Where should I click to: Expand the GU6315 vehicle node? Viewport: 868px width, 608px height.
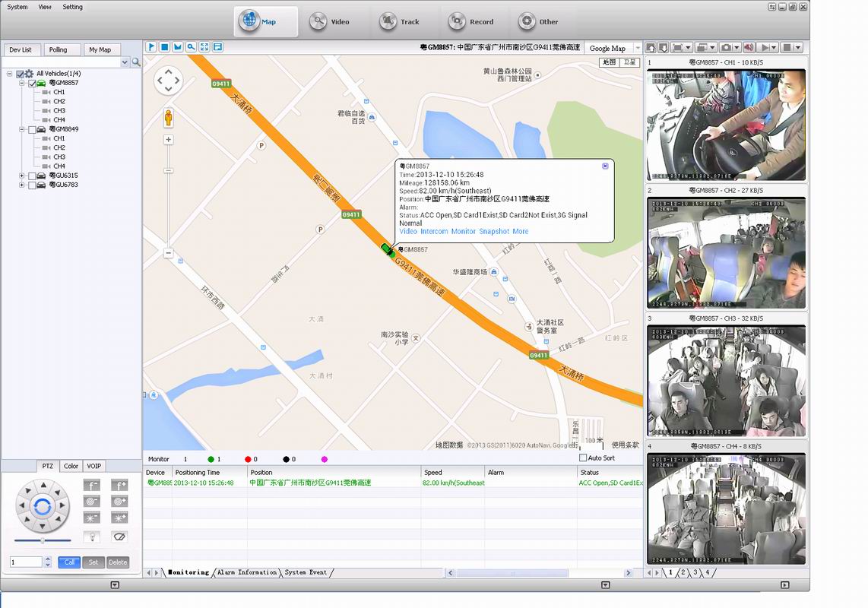point(22,176)
